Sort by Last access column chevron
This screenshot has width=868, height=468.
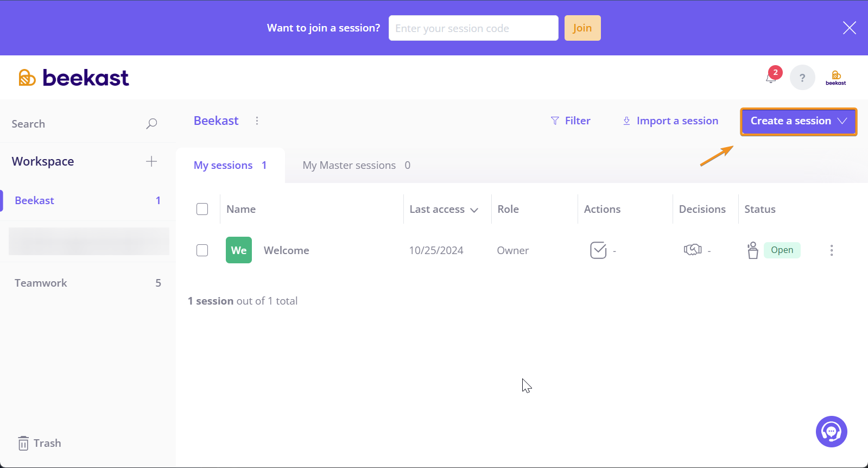(x=474, y=210)
